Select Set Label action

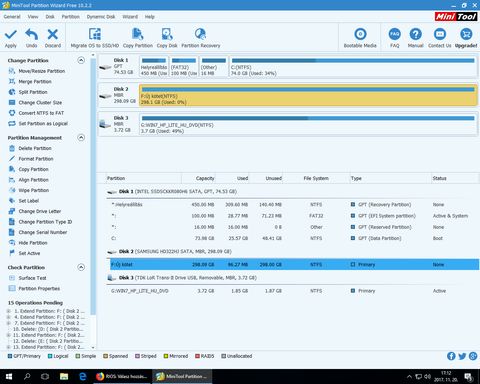click(28, 201)
